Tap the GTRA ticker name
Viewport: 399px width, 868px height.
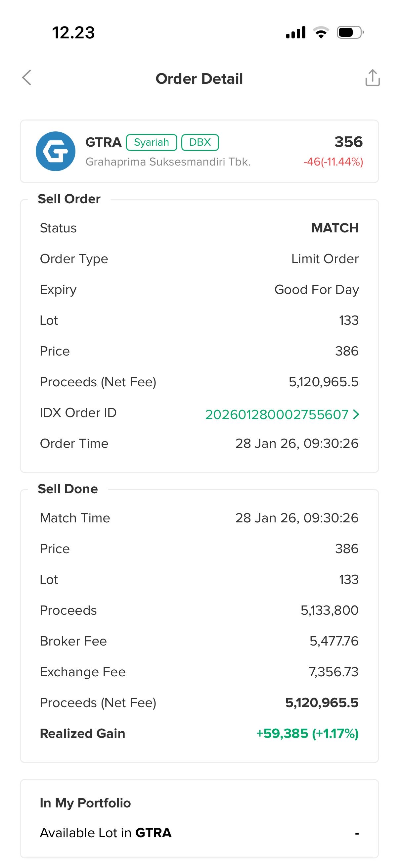click(103, 142)
